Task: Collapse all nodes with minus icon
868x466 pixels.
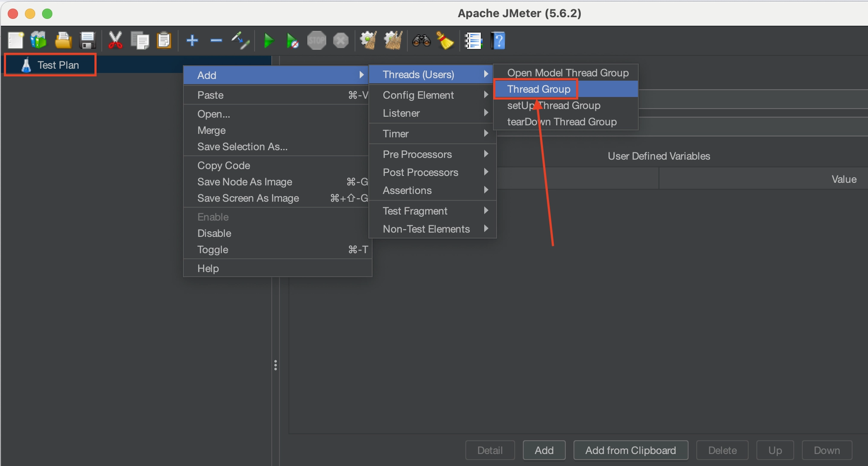Action: click(216, 41)
